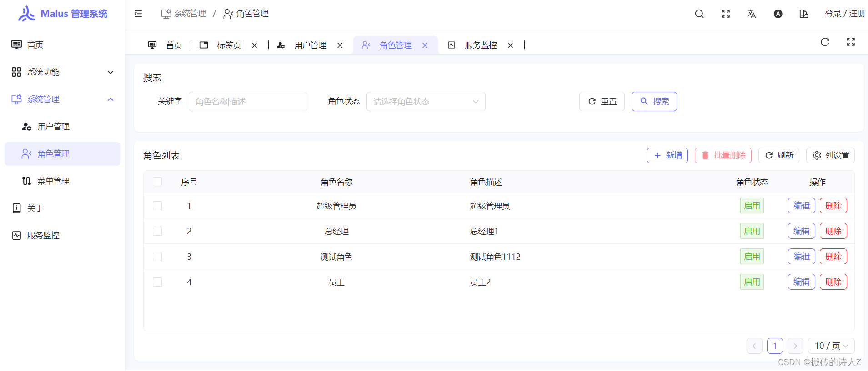Screen dimensions: 868x371
Task: Toggle the select-all header checkbox
Action: 157,182
